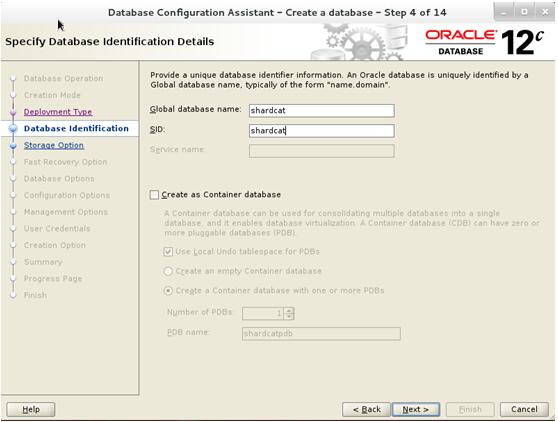Increase the Number of PDBs spinner
The height and width of the screenshot is (422, 558).
click(289, 310)
